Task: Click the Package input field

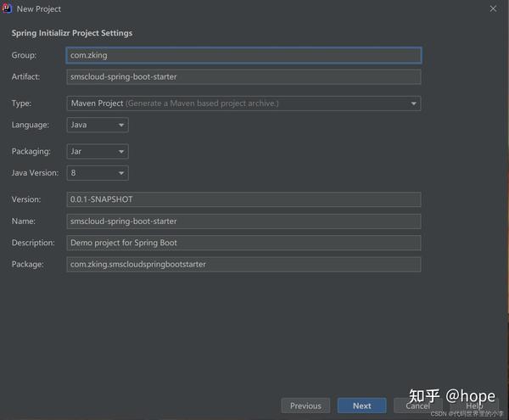Action: (x=243, y=265)
